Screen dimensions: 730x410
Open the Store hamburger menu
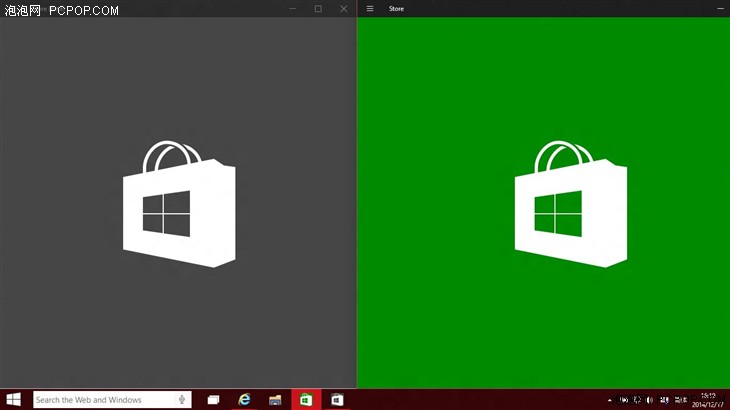coord(370,9)
